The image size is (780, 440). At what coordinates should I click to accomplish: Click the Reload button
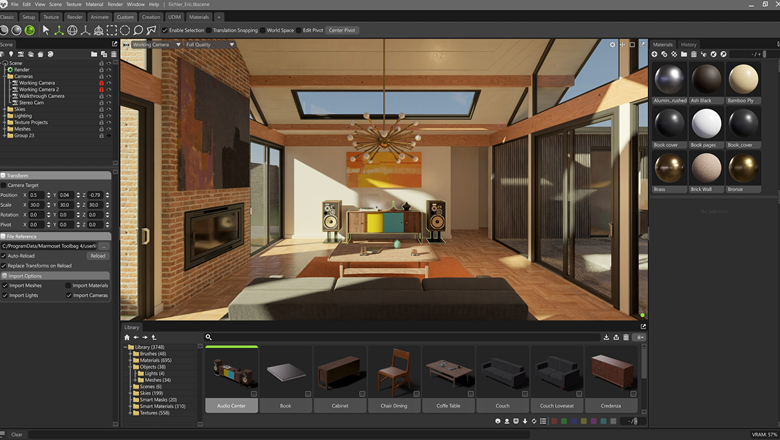pyautogui.click(x=97, y=256)
